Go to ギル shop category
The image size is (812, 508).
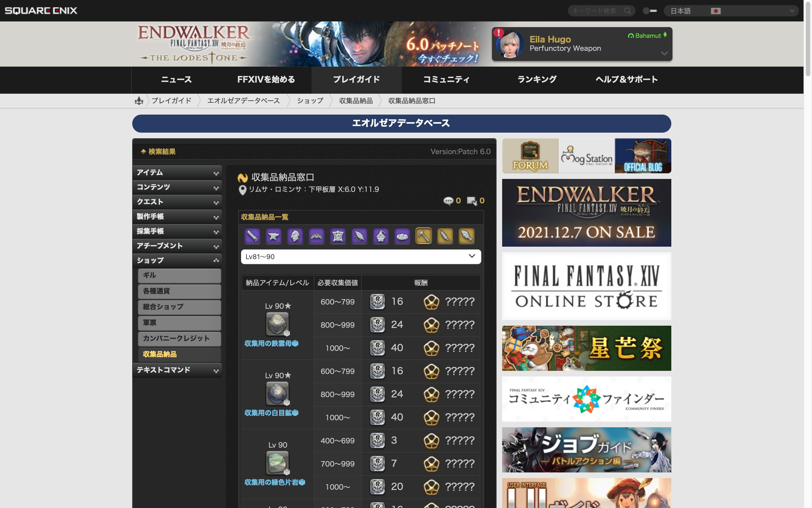179,275
